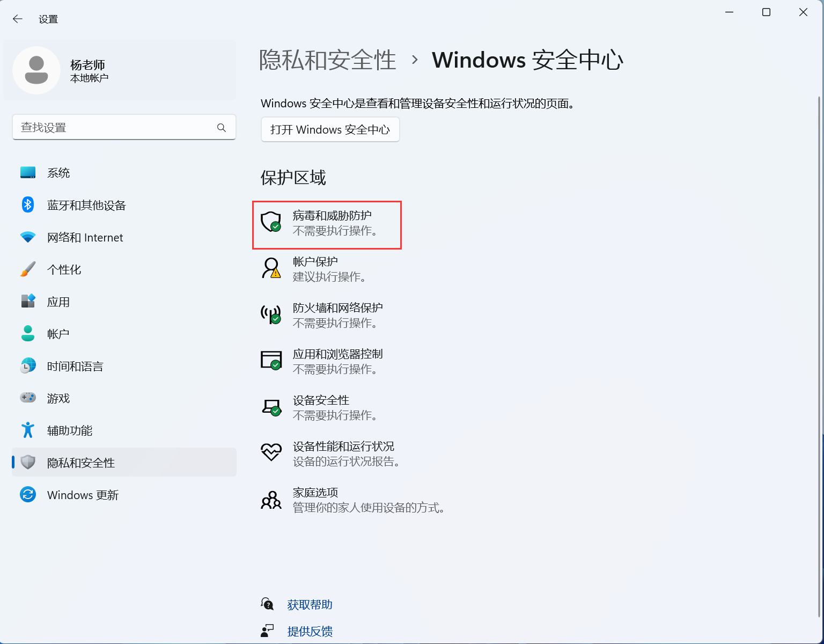Viewport: 824px width, 644px height.
Task: Click 时间和语言 label in sidebar
Action: 75,366
